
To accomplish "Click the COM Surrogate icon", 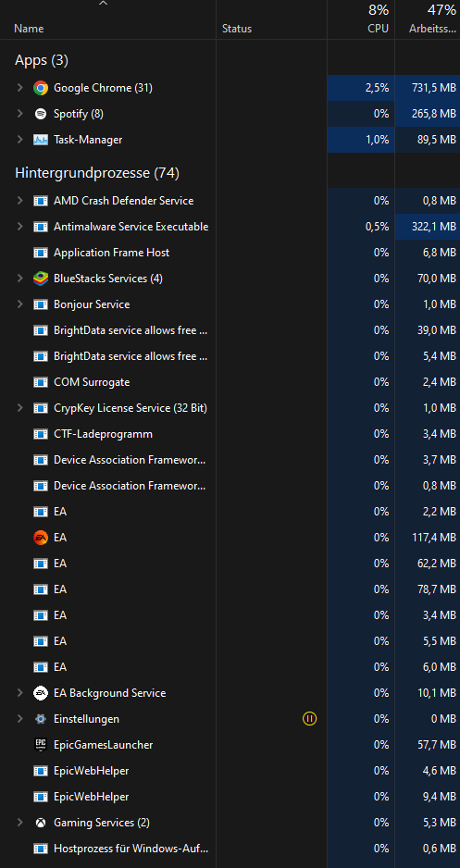I will (x=41, y=382).
